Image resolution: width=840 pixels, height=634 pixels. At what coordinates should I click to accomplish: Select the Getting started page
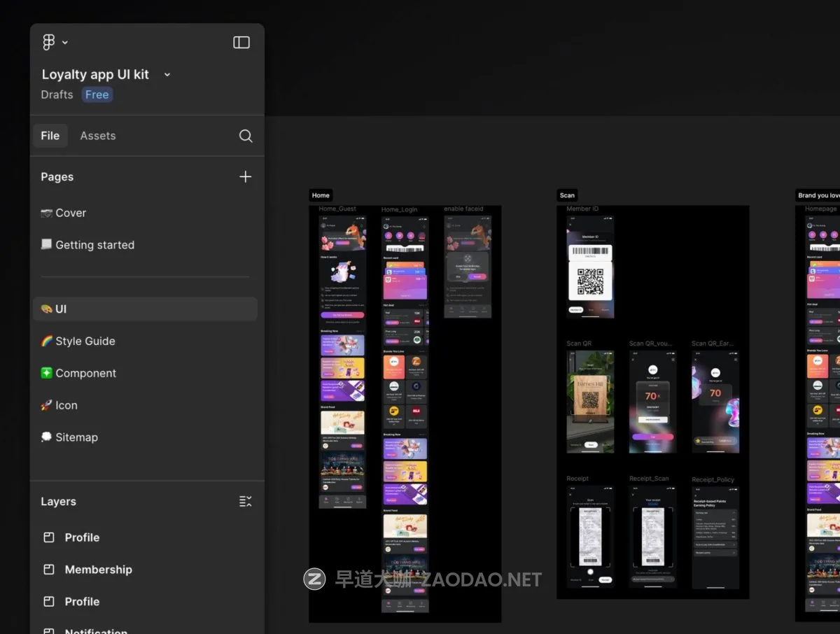[x=94, y=245]
